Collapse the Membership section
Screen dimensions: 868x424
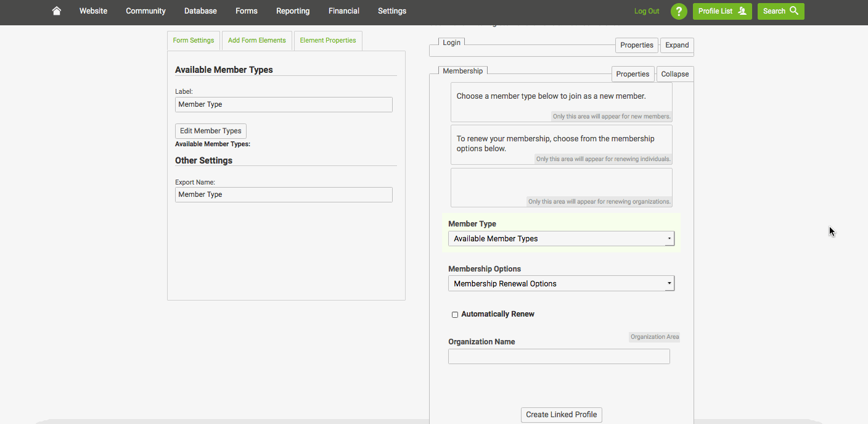(x=675, y=74)
